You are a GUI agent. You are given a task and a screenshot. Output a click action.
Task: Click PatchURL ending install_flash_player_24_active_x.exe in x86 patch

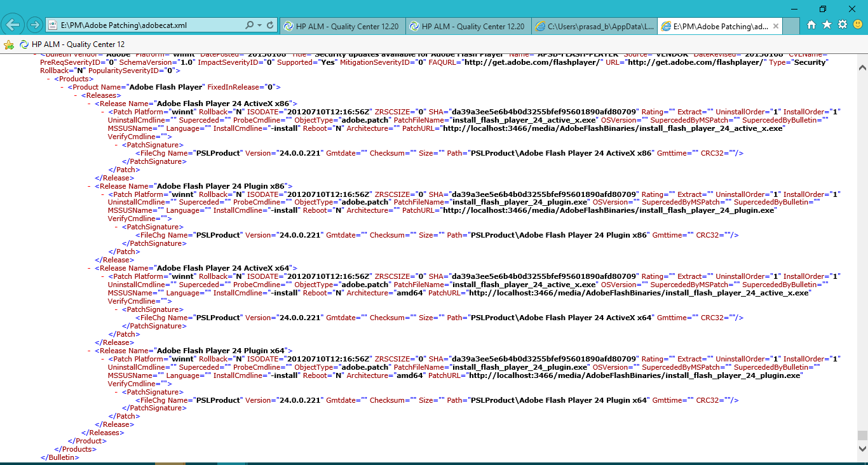click(x=613, y=128)
